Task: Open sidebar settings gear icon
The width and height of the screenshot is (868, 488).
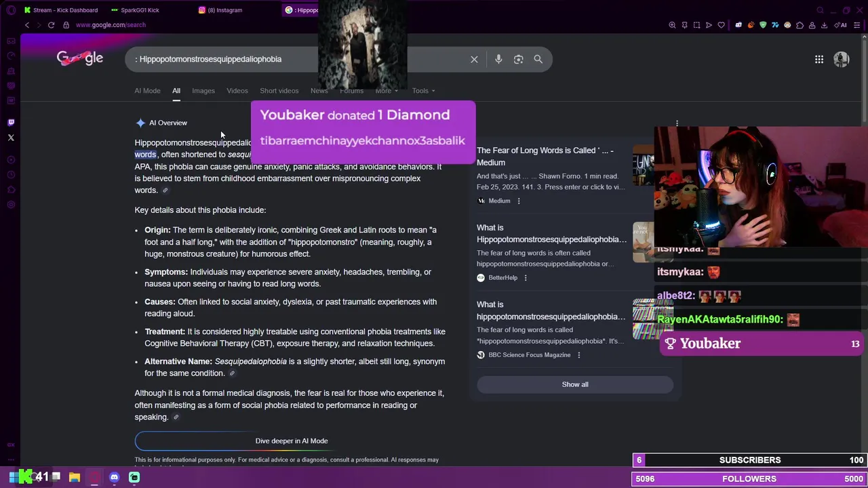Action: click(x=11, y=205)
